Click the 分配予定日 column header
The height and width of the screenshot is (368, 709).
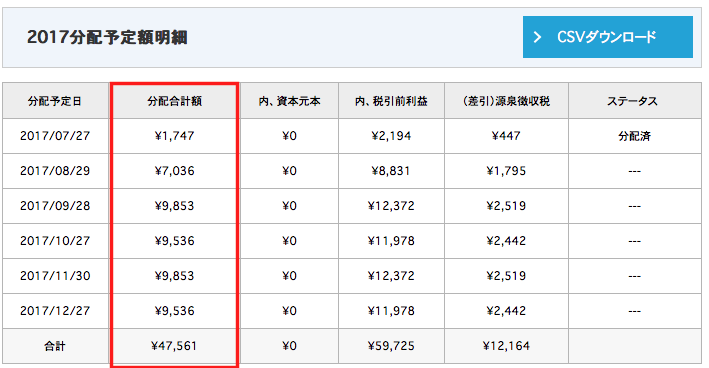55,101
